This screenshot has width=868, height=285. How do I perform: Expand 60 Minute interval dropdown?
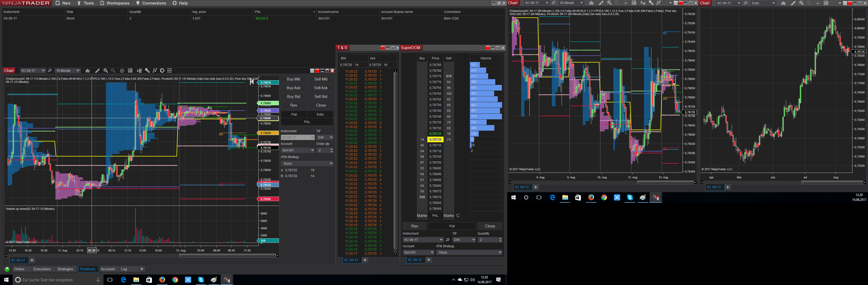[571, 3]
